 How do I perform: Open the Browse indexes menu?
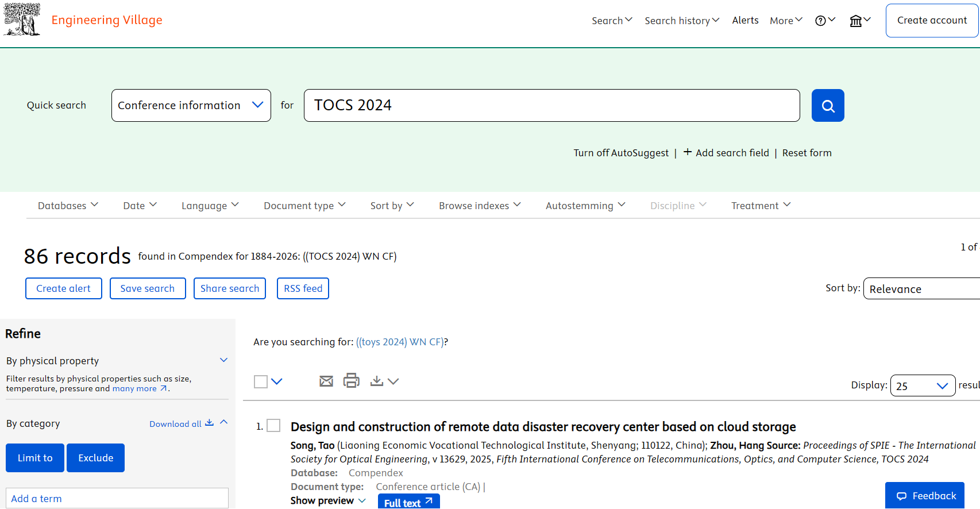coord(480,206)
